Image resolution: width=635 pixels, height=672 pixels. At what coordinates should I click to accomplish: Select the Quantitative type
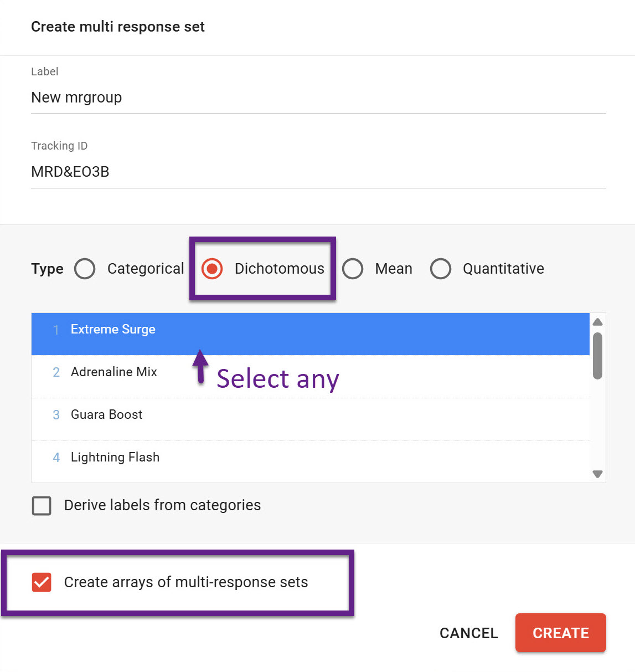[441, 269]
